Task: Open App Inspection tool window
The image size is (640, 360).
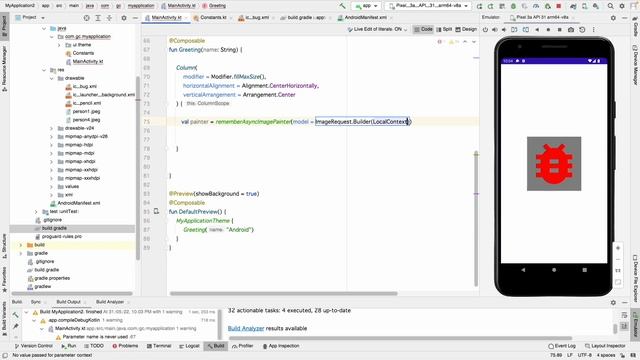Action: coord(281,346)
